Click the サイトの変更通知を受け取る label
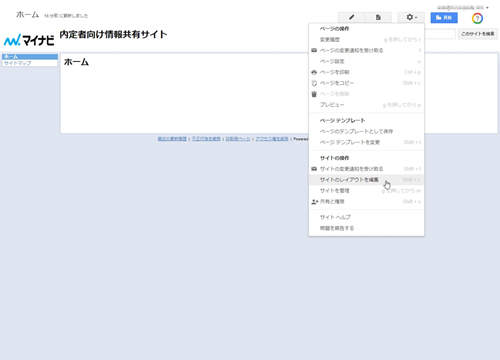500x360 pixels. [351, 169]
